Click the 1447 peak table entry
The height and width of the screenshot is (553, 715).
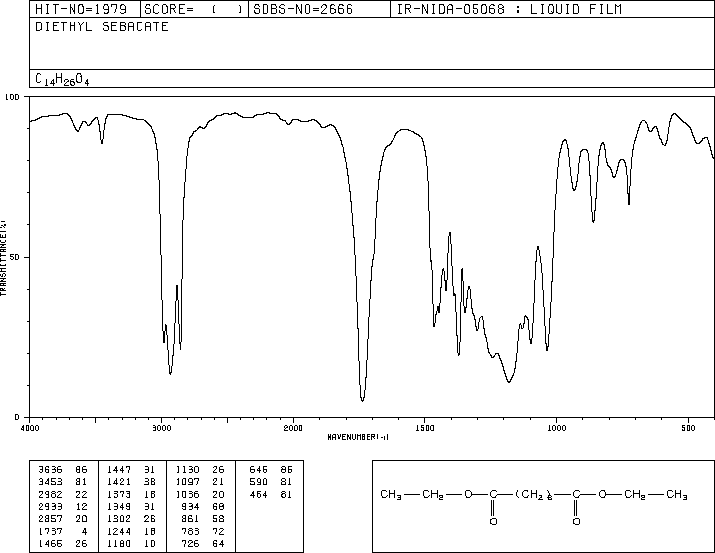[x=131, y=470]
